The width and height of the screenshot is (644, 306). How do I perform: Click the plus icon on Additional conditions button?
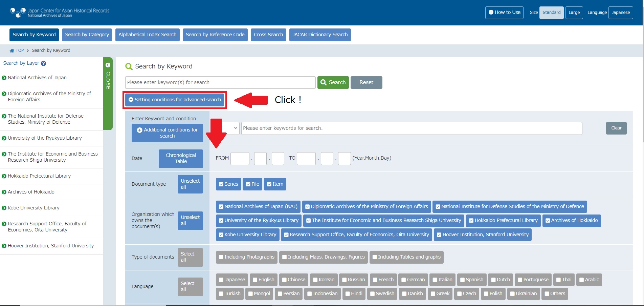(139, 130)
